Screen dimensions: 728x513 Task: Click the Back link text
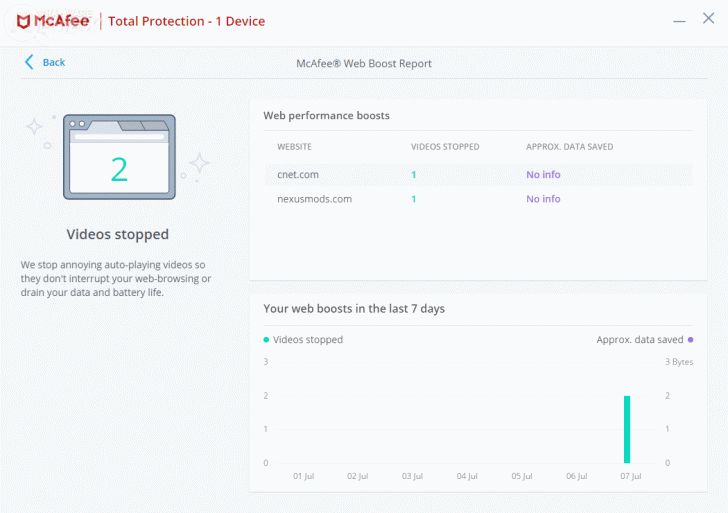tap(54, 62)
